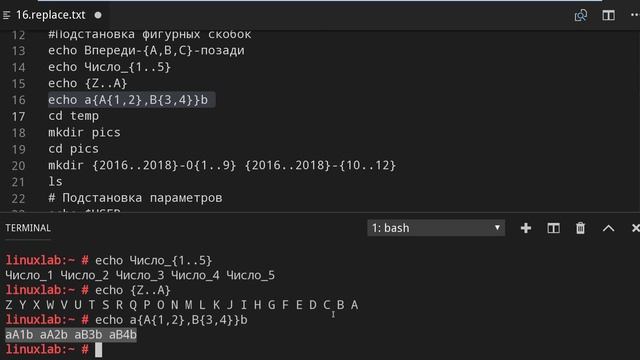Split the terminal pane

(x=553, y=228)
